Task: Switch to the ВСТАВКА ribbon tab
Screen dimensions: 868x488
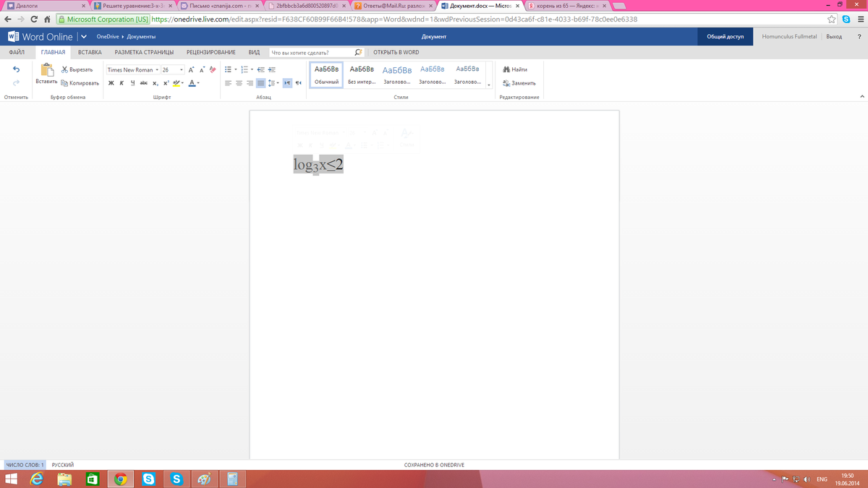Action: [x=90, y=52]
